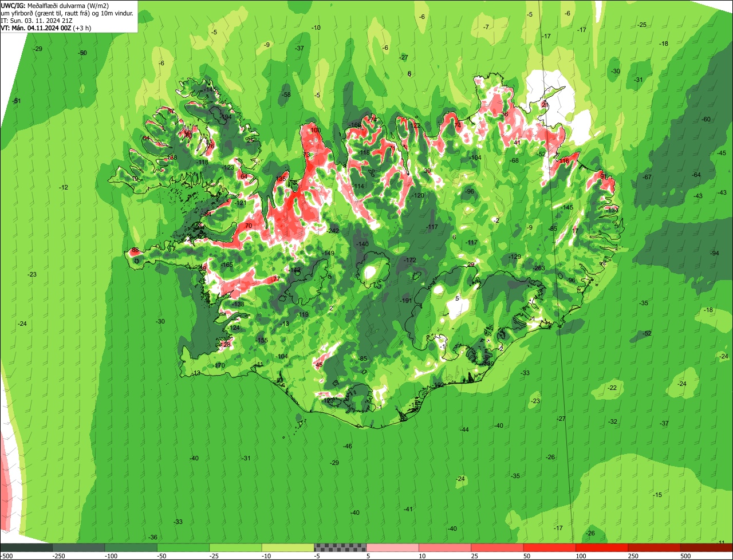The width and height of the screenshot is (733, 560).
Task: Click the legend swatch between -25 and -10
Action: coord(236,547)
